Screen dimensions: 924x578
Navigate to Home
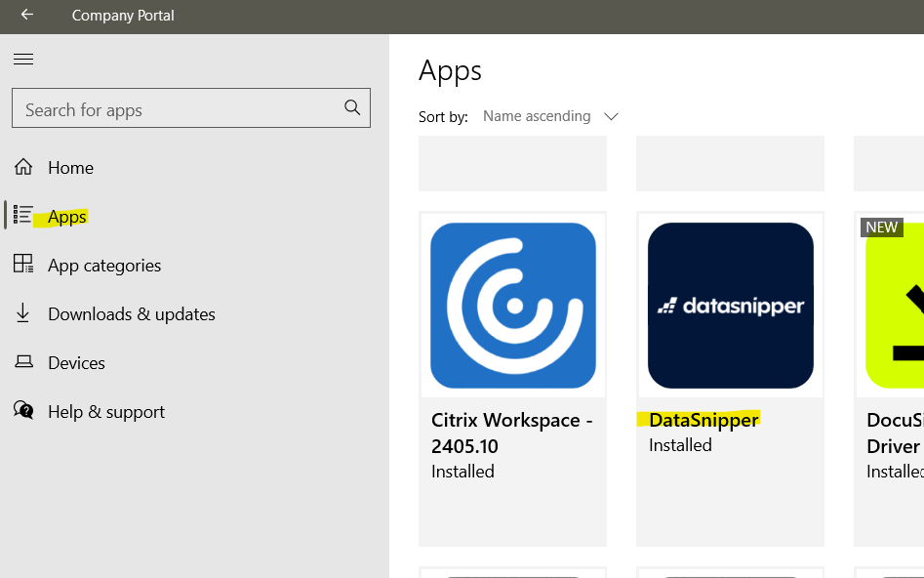(70, 168)
